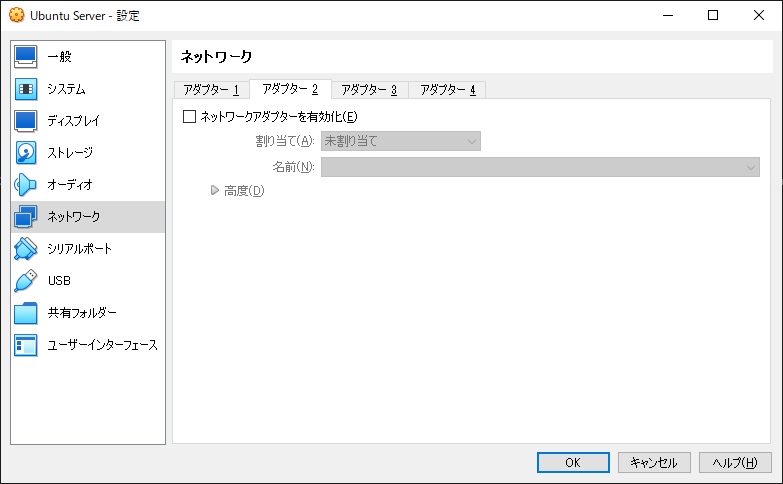Open the ユーザーインターフェース settings category
The height and width of the screenshot is (484, 783).
tap(88, 345)
